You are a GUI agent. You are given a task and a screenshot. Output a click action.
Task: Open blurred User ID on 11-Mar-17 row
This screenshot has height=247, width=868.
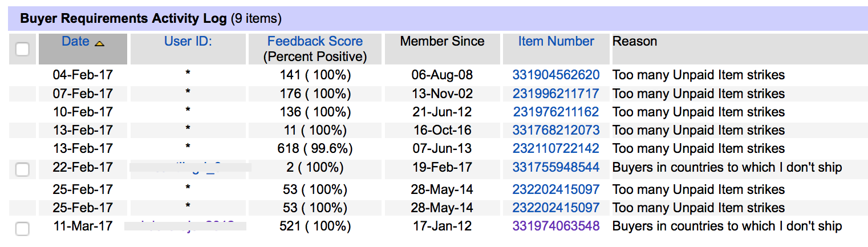(185, 225)
